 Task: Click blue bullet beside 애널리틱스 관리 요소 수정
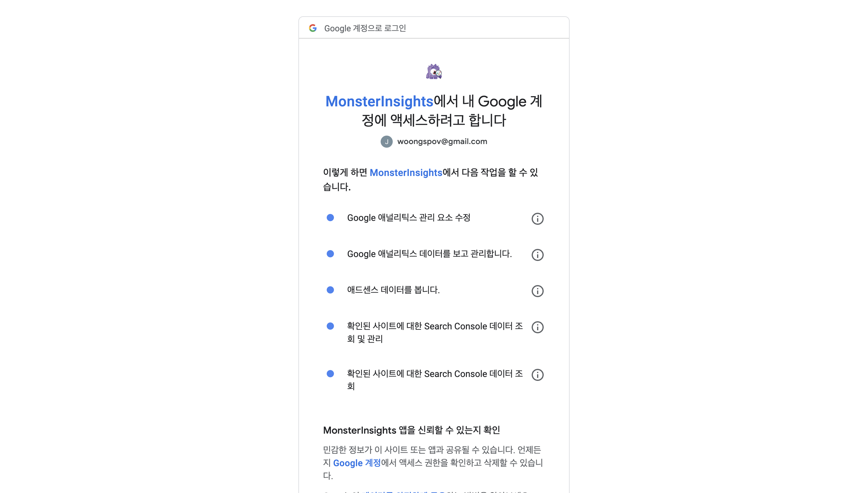[x=330, y=218]
